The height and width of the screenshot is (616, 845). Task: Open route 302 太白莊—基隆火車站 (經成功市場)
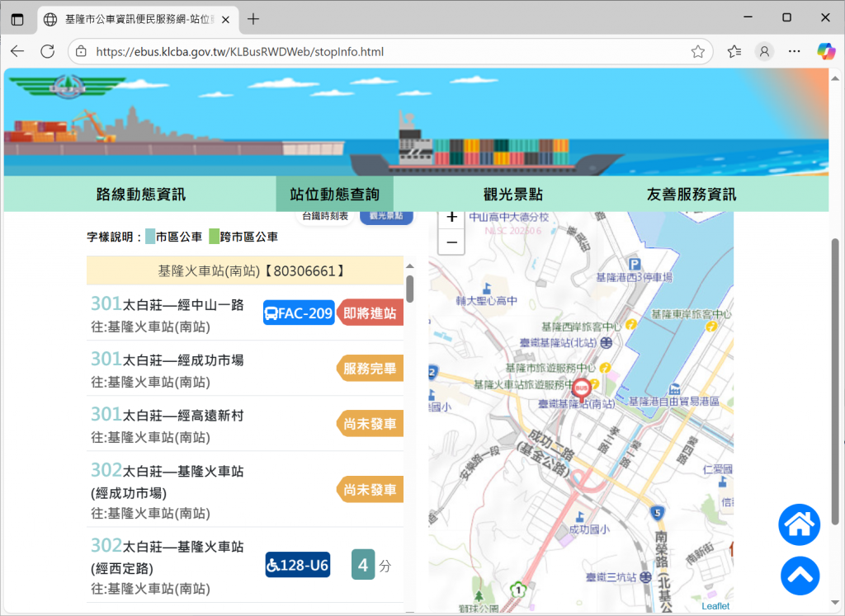click(x=167, y=481)
